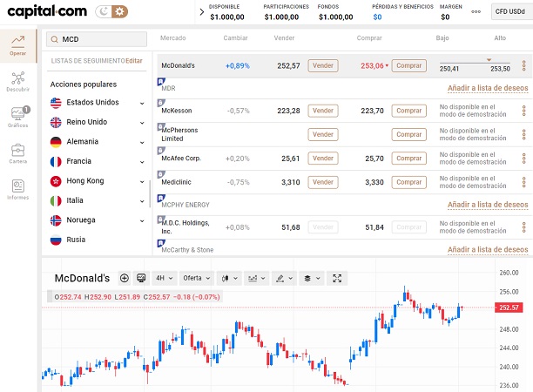
Task: Add chart with the plus icon
Action: click(125, 279)
